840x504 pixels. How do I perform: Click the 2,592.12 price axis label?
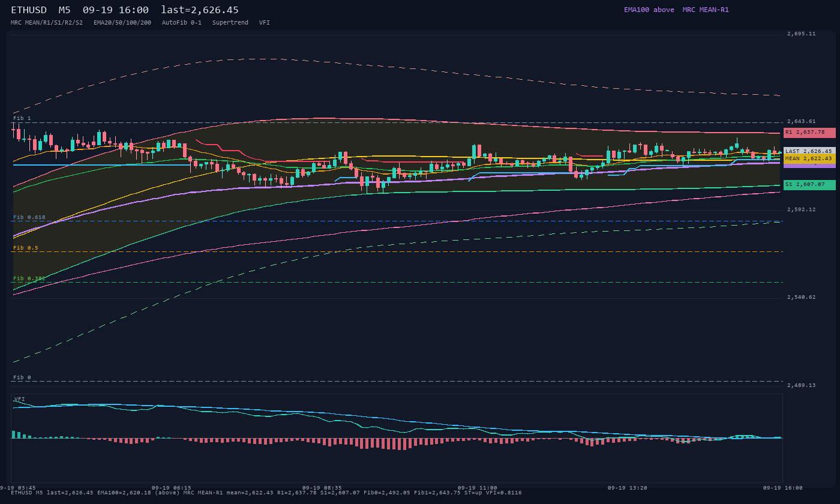[801, 209]
